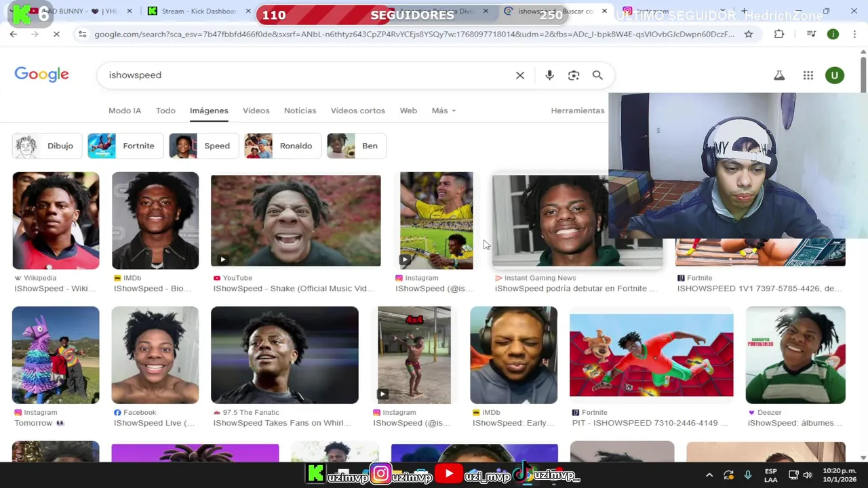The width and height of the screenshot is (868, 488).
Task: Open the Instant Gaming News image
Action: 551,221
